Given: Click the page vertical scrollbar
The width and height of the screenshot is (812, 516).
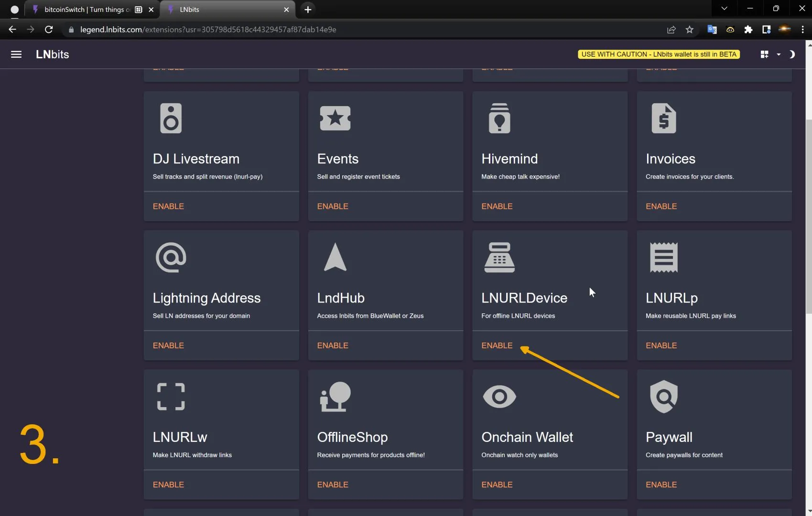Looking at the screenshot, I should (x=809, y=215).
